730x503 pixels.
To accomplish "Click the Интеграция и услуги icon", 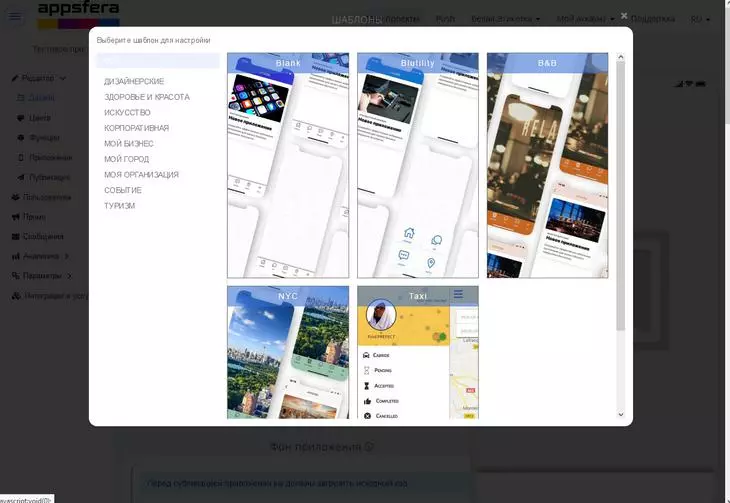I will [x=16, y=296].
